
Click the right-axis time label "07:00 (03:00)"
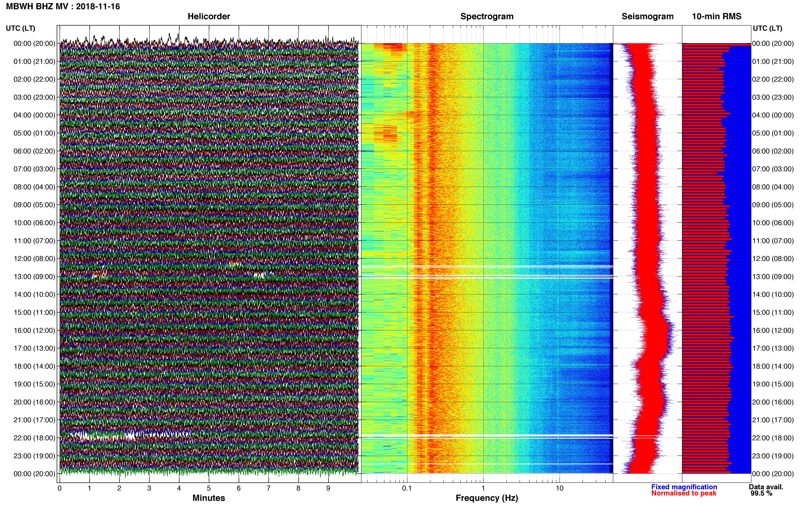[x=773, y=169]
